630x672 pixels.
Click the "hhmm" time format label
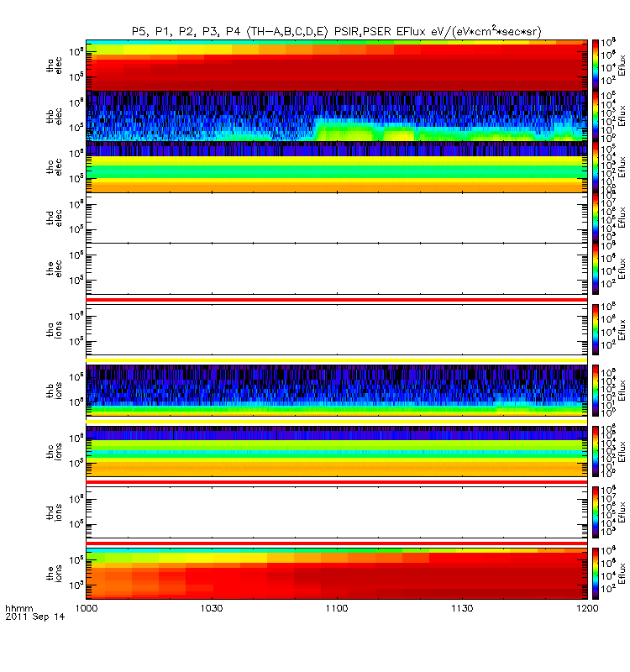pyautogui.click(x=18, y=608)
